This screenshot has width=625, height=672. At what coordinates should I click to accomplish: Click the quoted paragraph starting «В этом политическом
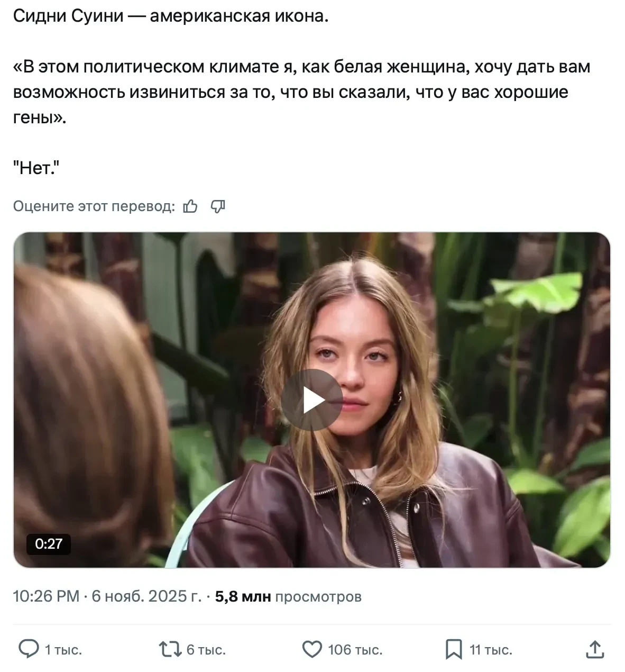[301, 92]
